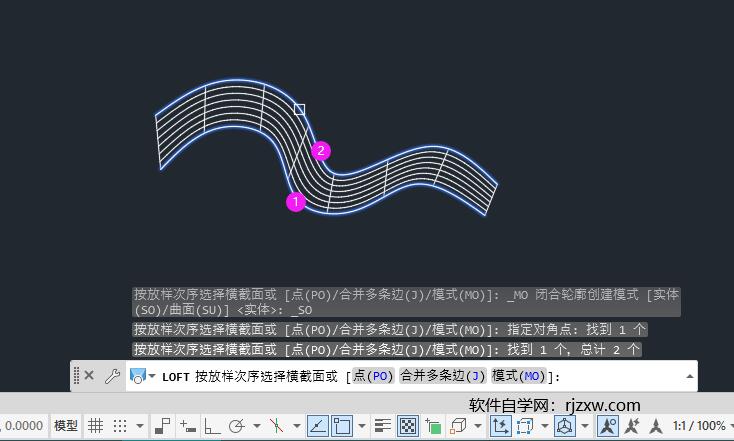
Task: Open 3D object snap dropdown
Action: [x=477, y=426]
